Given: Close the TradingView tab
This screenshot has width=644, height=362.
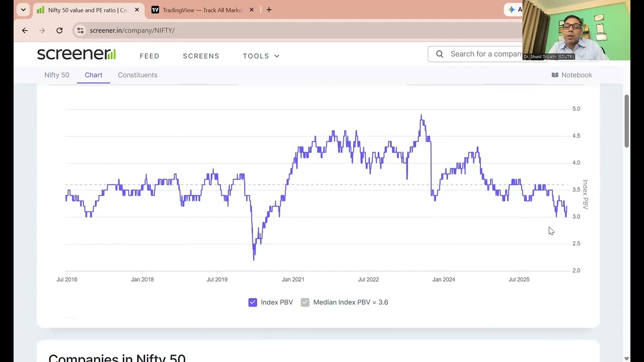Looking at the screenshot, I should pyautogui.click(x=252, y=10).
